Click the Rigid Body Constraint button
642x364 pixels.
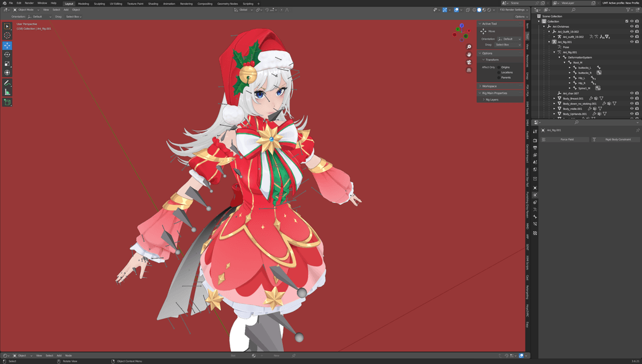point(618,139)
